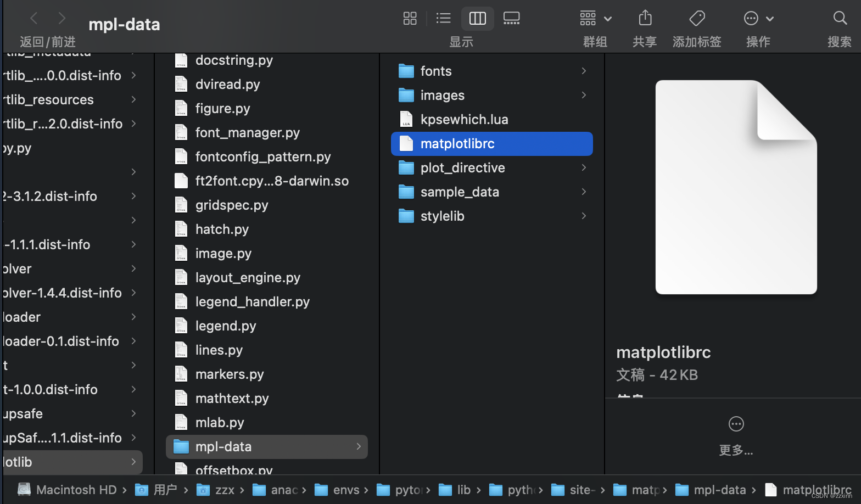The width and height of the screenshot is (861, 504).
Task: Select markers.py file
Action: click(x=267, y=374)
